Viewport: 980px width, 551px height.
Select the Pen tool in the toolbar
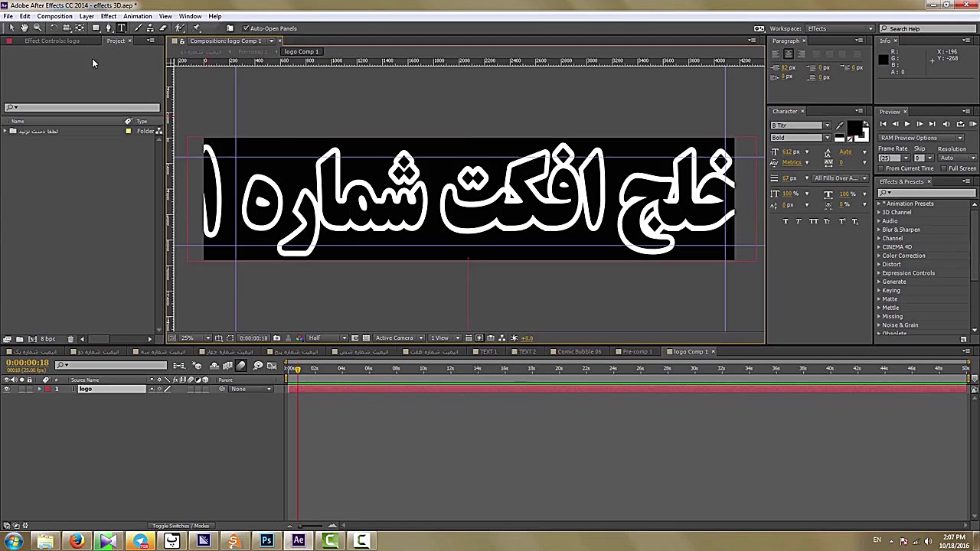[108, 28]
